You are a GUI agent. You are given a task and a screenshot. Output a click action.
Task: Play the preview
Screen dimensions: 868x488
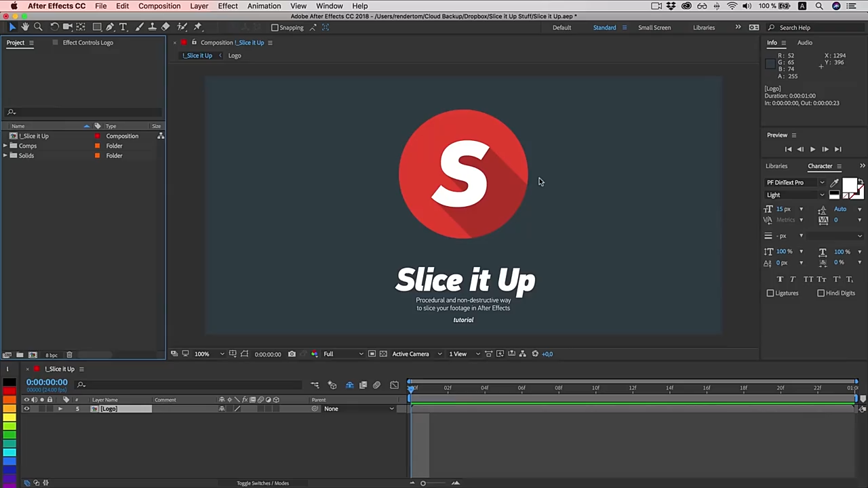(812, 149)
